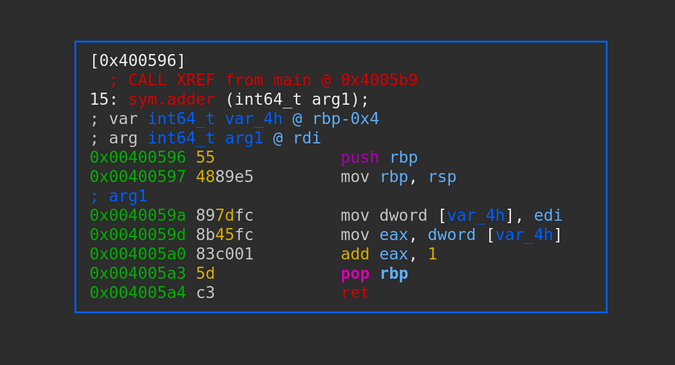Click address 0x0040059d
Viewport: 675px width, 365px height.
tap(138, 235)
